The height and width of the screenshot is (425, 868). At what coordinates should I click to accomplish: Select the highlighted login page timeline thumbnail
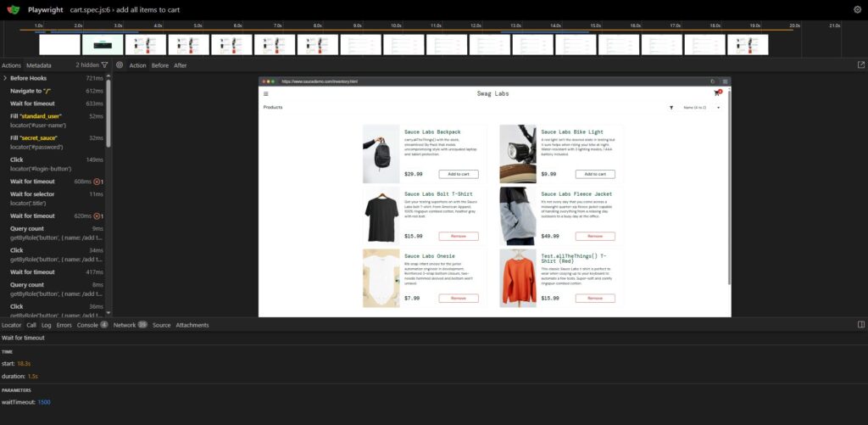click(103, 45)
